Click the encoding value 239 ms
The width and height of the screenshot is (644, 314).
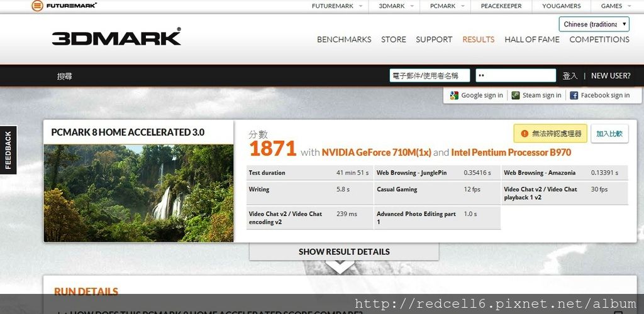coord(347,214)
